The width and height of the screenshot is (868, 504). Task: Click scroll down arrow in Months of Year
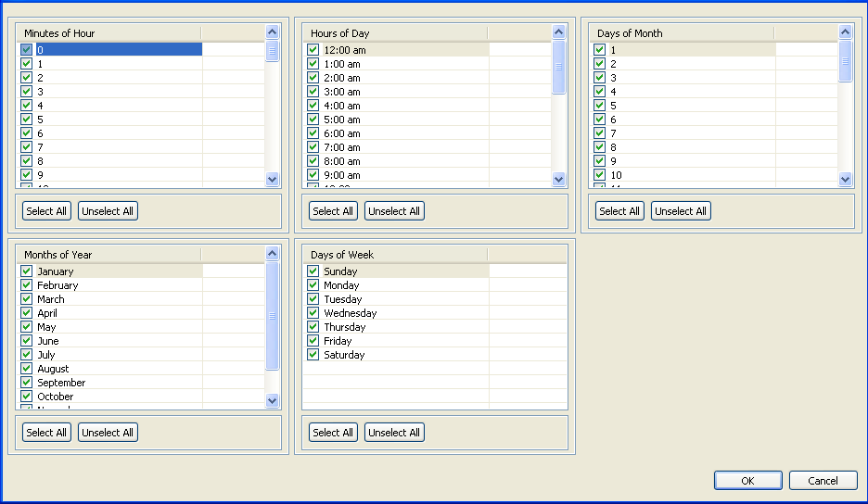[272, 400]
